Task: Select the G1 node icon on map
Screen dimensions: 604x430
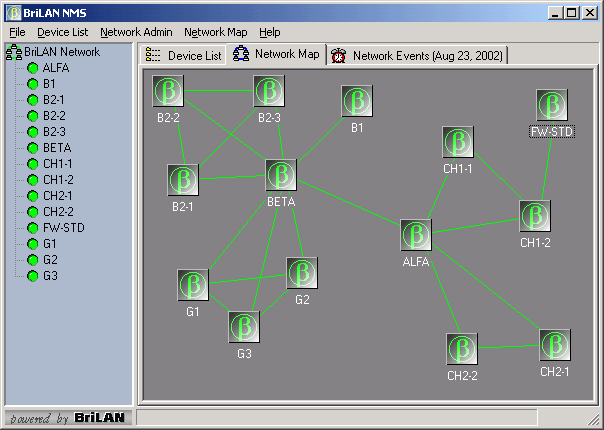Action: [x=193, y=285]
